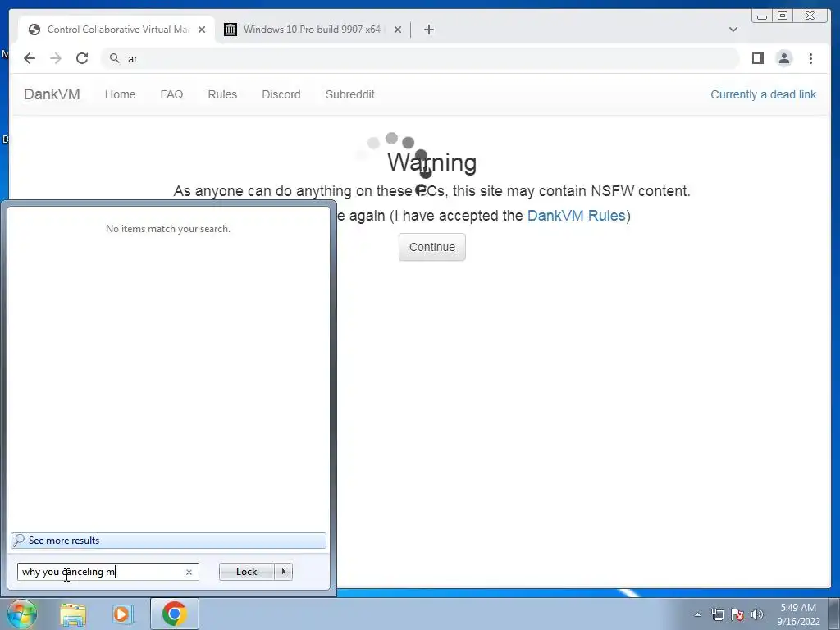
Task: Close the Control Collaborative Virtual Machines tab
Action: (202, 30)
